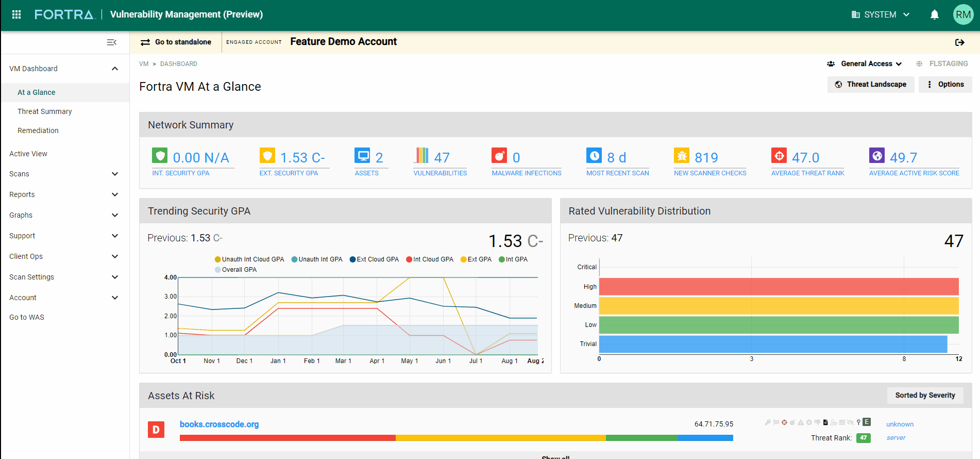Click the hidden eye-slash icon in the asset row
The image size is (980, 459).
click(850, 422)
